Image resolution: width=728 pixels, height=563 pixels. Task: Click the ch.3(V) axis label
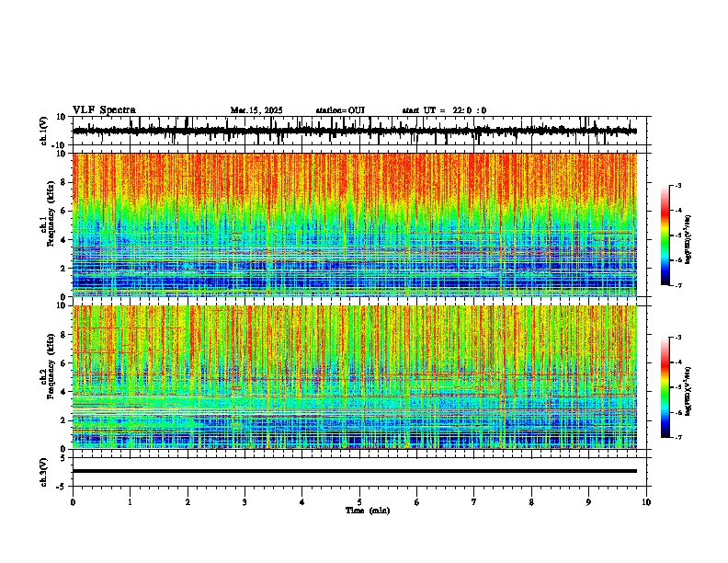[x=43, y=472]
